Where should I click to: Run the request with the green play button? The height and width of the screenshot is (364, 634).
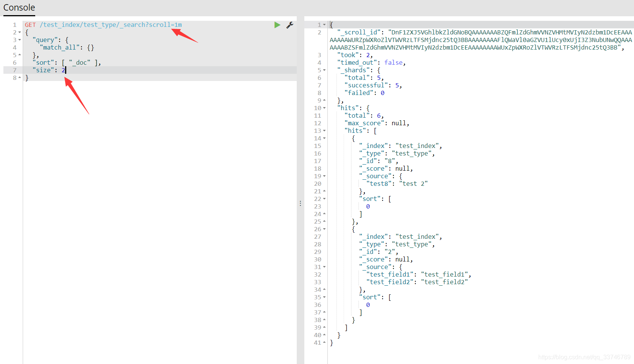[x=277, y=25]
